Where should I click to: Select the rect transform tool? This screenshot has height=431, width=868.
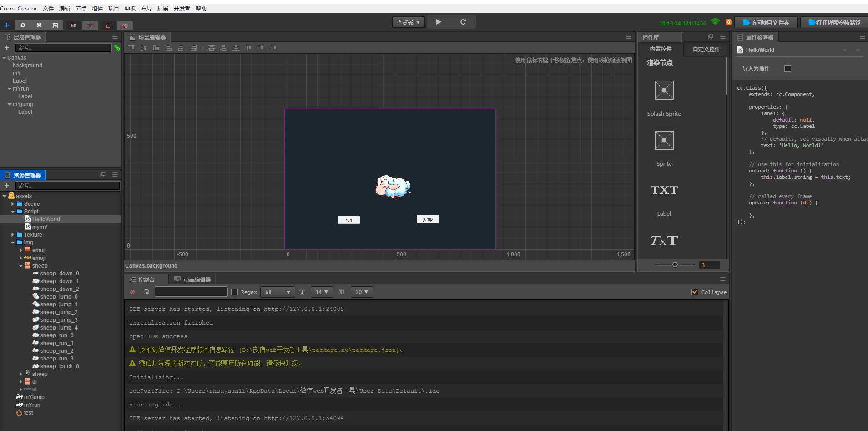point(55,25)
